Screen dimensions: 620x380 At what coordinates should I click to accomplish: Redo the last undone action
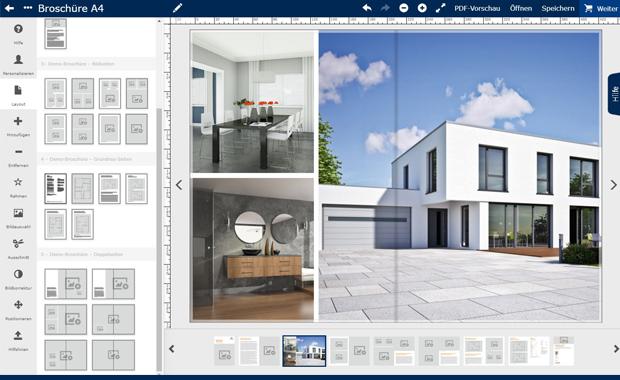click(385, 8)
